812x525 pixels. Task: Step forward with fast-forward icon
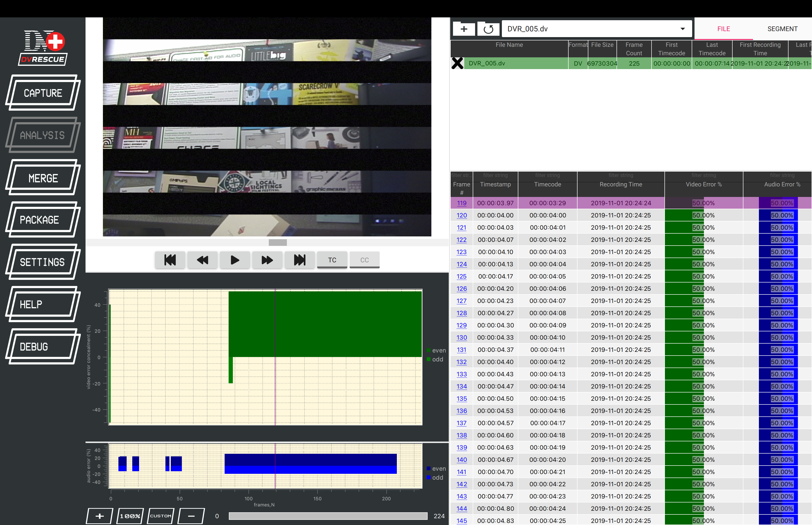(267, 260)
